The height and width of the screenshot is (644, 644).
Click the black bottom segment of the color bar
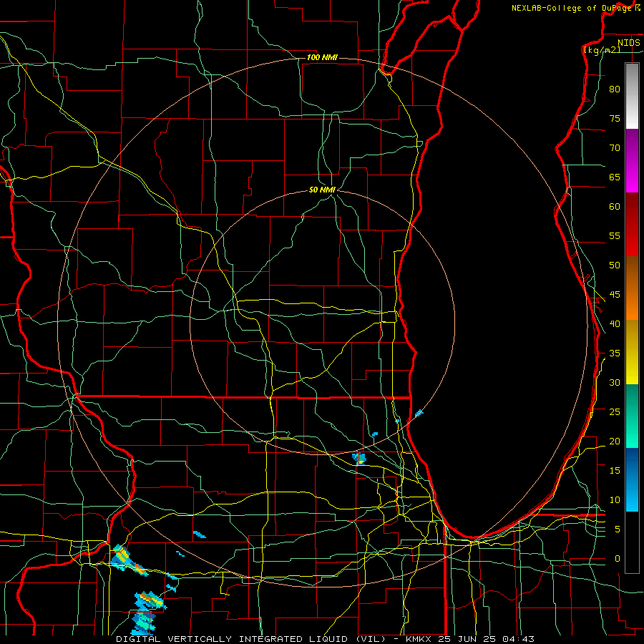click(632, 542)
